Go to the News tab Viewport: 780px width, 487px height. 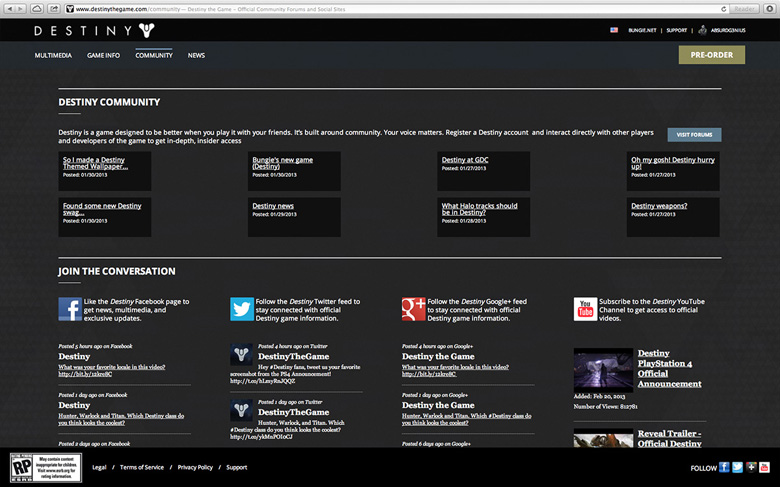(196, 55)
